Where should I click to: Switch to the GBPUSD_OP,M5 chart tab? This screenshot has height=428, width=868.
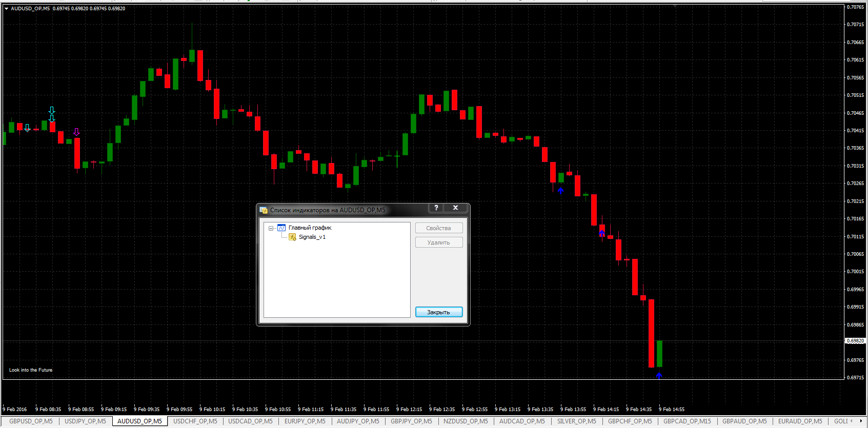[x=31, y=421]
